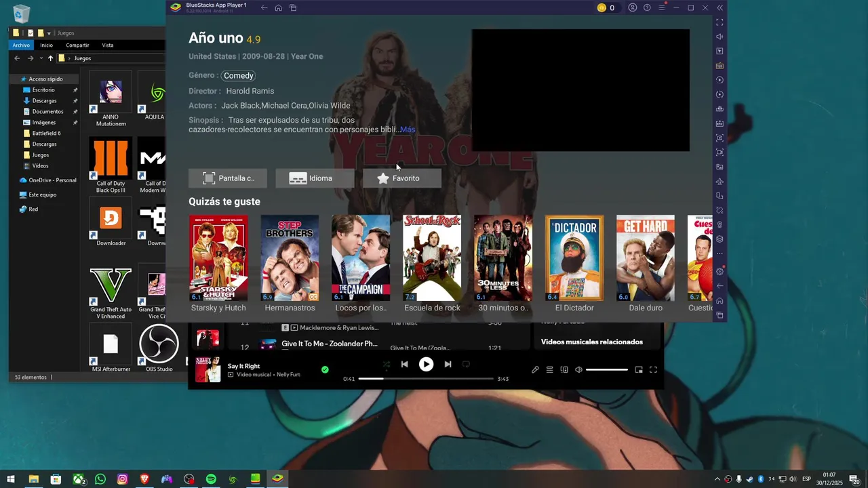Open BlueStacks recent apps icon in title bar

pos(293,7)
